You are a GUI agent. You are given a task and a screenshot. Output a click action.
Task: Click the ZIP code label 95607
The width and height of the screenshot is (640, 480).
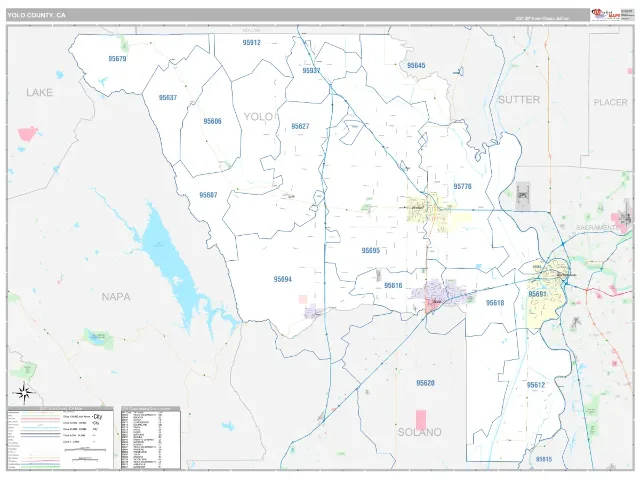(x=208, y=195)
